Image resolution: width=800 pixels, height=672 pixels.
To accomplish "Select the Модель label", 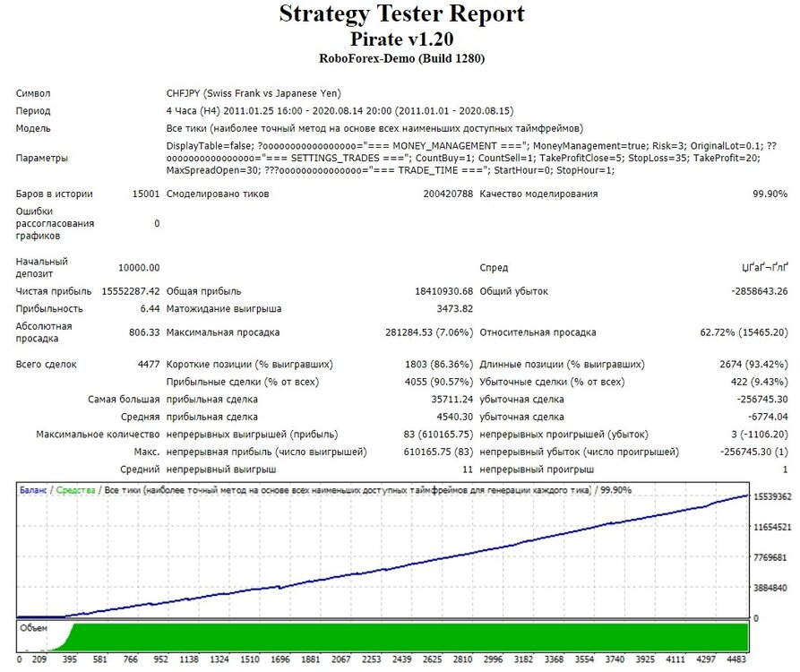I will pyautogui.click(x=33, y=129).
